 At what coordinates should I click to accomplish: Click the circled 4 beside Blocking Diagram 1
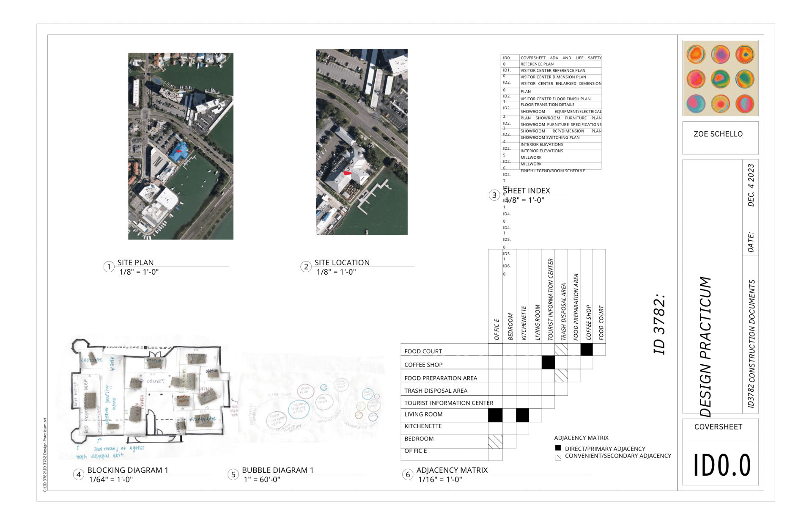78,474
